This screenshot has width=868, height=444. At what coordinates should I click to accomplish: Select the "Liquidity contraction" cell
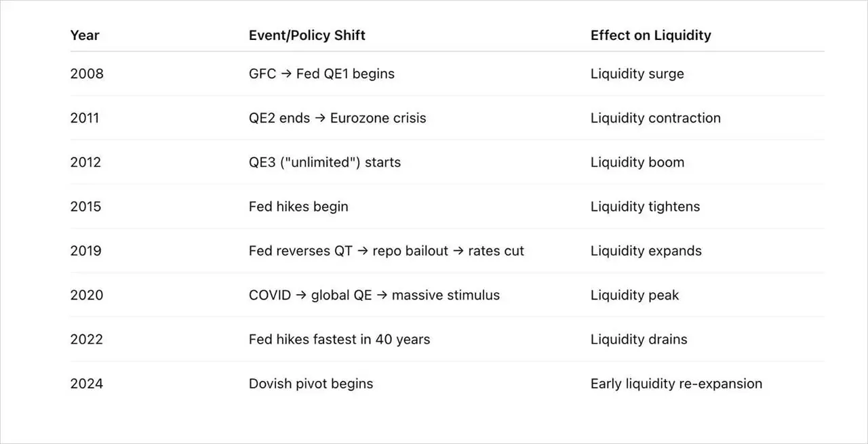point(655,118)
